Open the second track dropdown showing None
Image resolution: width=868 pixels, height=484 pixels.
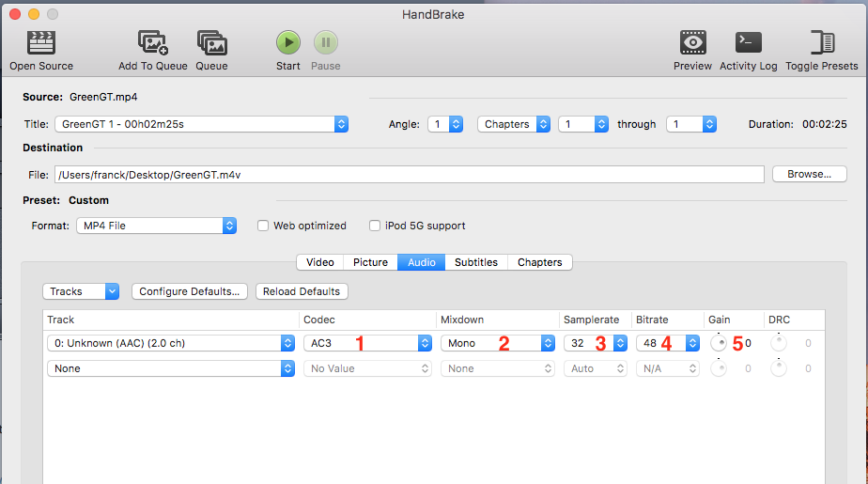171,368
